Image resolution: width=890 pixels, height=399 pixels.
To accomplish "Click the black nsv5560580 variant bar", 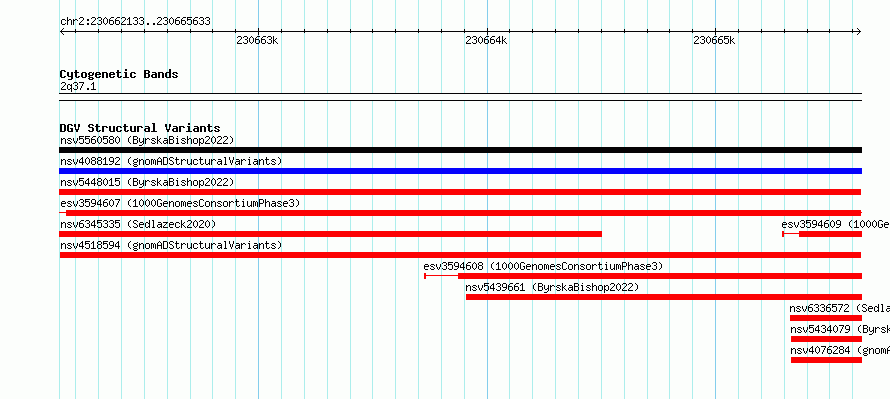I will pos(460,150).
